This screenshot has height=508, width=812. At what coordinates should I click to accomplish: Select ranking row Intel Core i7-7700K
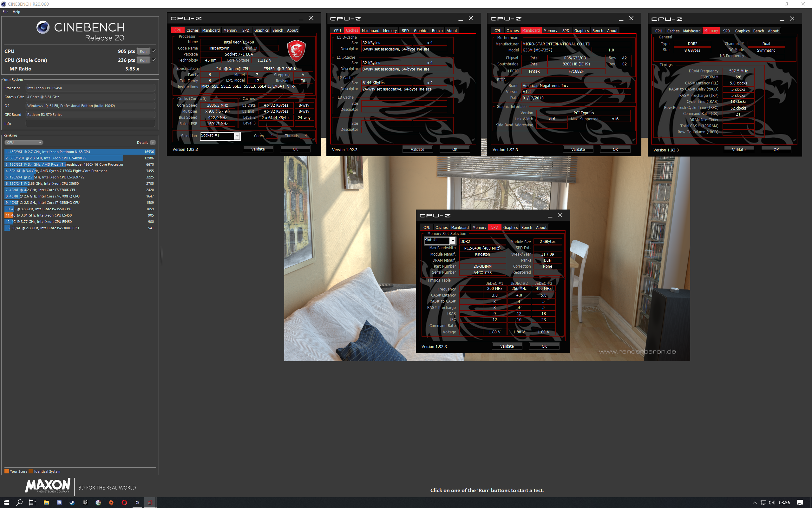(x=80, y=190)
